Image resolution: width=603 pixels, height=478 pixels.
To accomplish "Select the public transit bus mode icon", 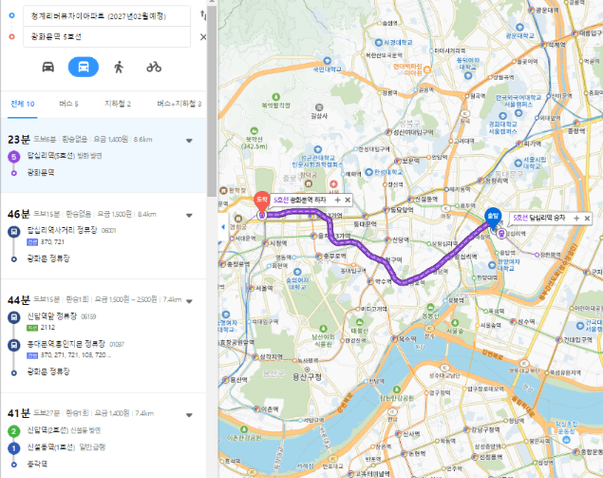I will 83,67.
